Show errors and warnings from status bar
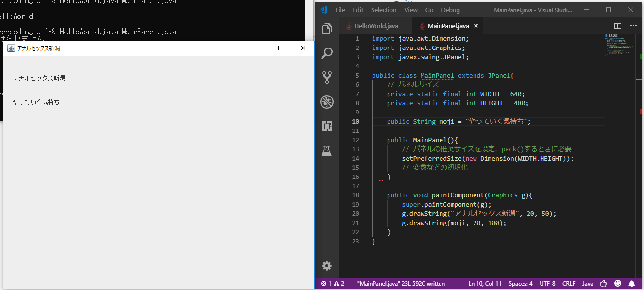The width and height of the screenshot is (644, 290). [x=333, y=284]
